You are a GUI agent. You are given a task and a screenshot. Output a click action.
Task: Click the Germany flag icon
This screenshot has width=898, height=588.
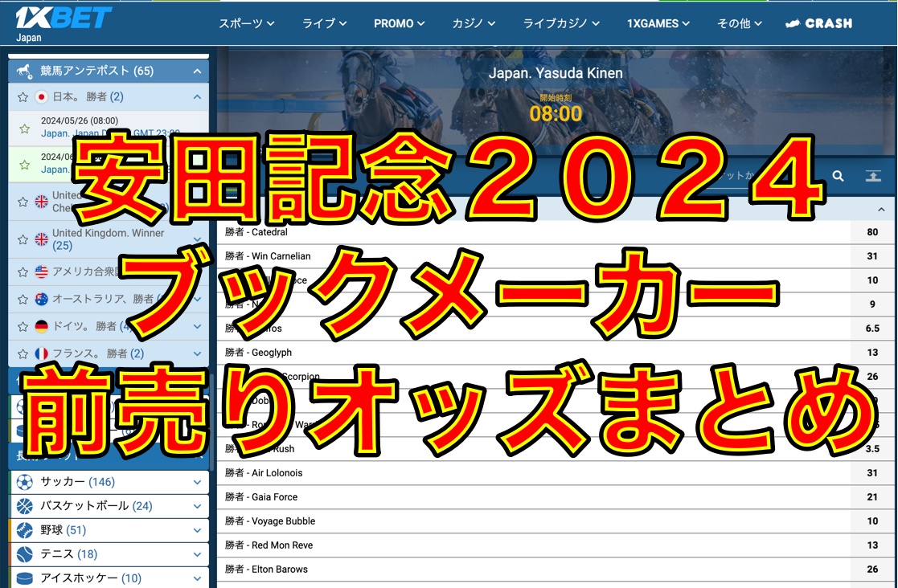click(x=41, y=326)
